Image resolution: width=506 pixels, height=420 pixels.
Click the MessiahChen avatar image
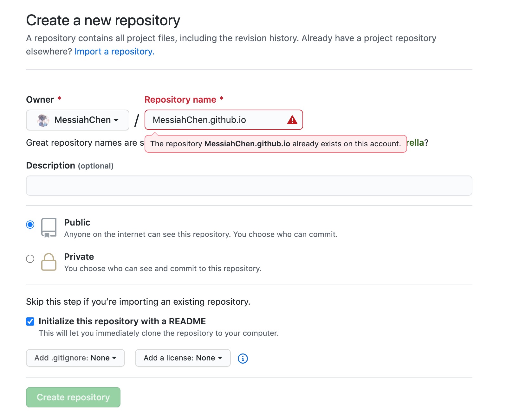coord(43,120)
